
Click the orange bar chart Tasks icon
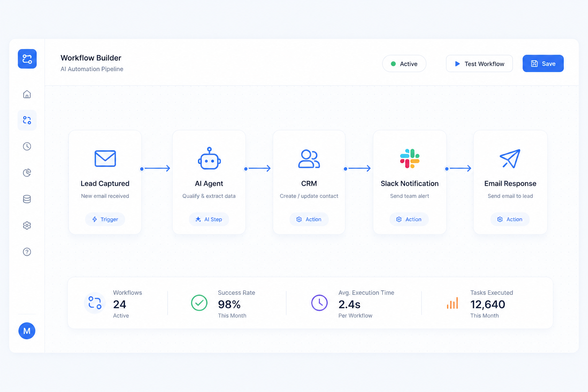pyautogui.click(x=452, y=303)
